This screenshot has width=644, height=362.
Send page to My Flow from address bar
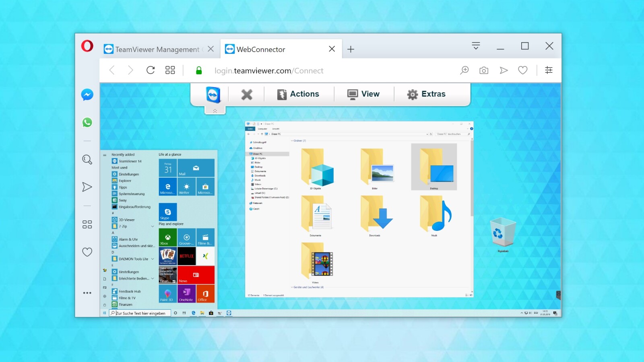504,70
